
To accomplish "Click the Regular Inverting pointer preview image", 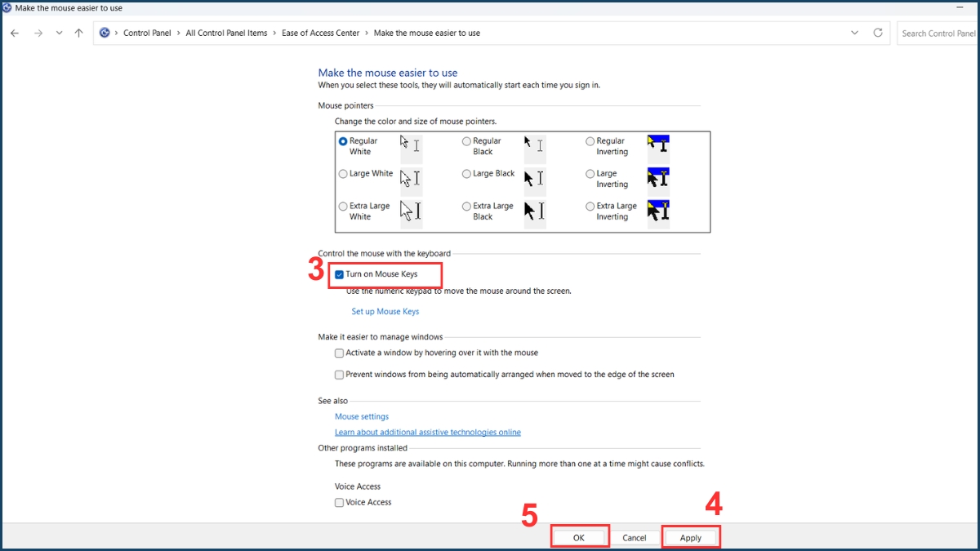I will (657, 146).
